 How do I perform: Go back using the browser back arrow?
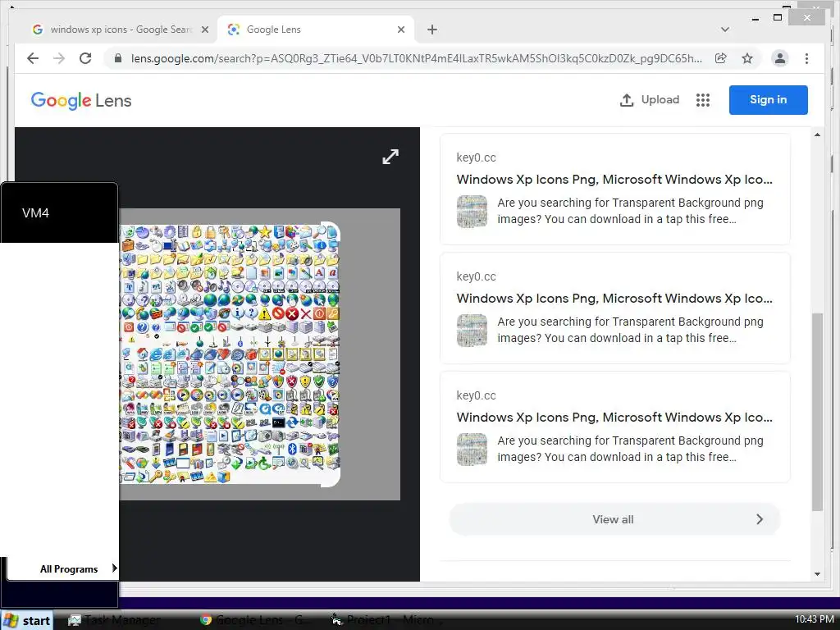(x=33, y=58)
